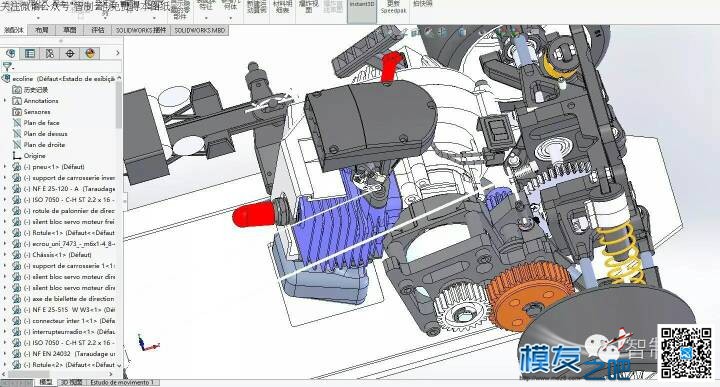Click the feature tree vertical scrollbar thumb
The height and width of the screenshot is (387, 720).
119,105
